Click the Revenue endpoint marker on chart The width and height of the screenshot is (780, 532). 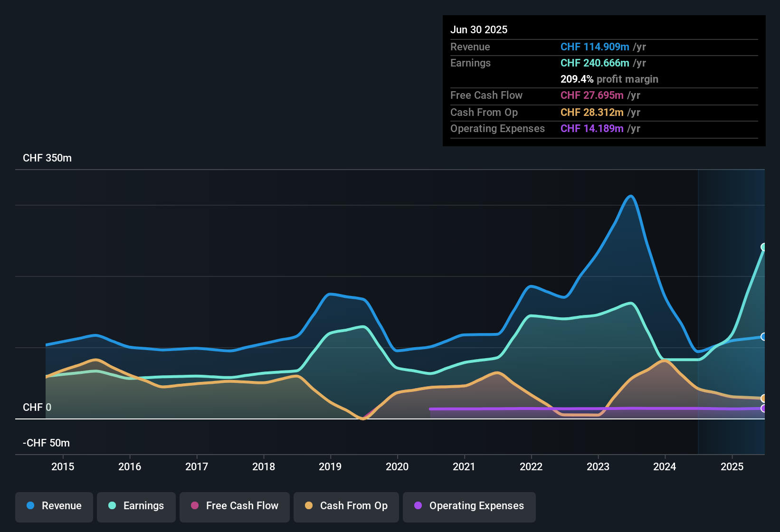coord(764,337)
